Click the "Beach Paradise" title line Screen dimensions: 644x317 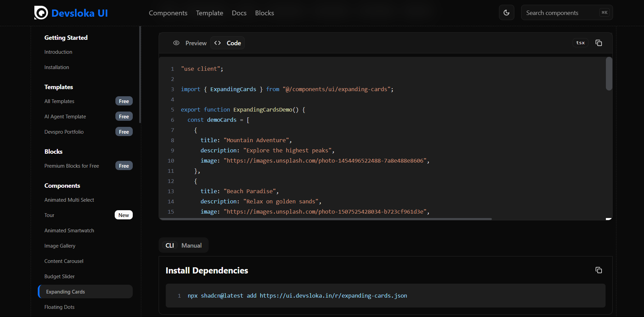coord(240,191)
